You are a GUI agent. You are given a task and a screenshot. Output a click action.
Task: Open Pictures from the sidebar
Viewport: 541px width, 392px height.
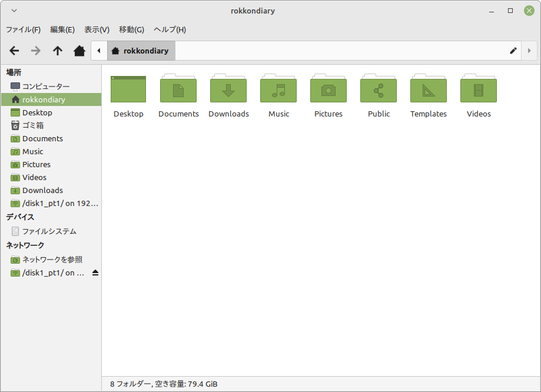pos(51,164)
